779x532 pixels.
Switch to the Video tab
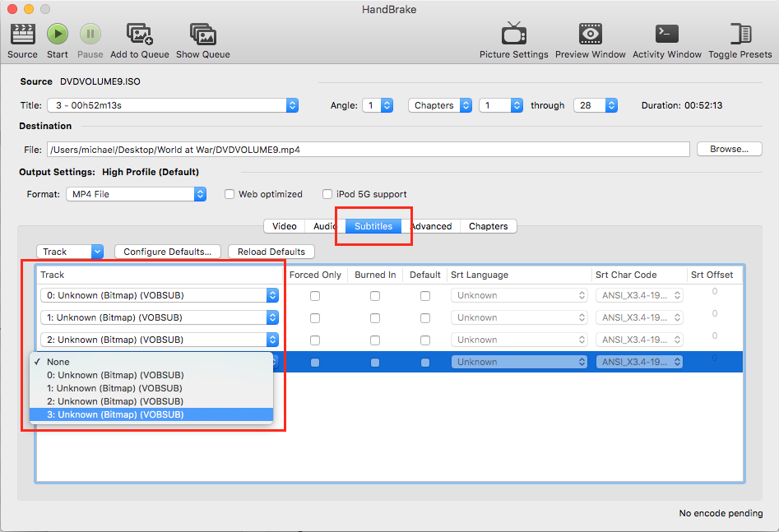coord(284,226)
